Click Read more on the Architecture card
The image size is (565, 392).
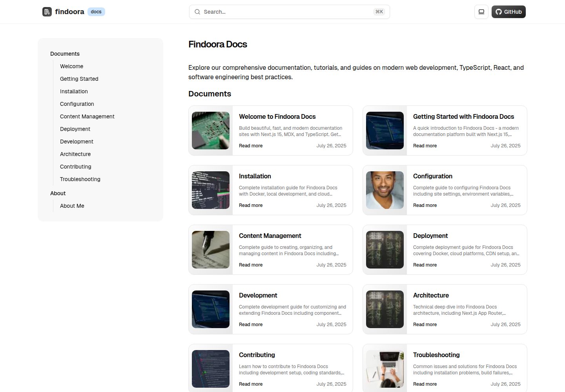point(425,325)
